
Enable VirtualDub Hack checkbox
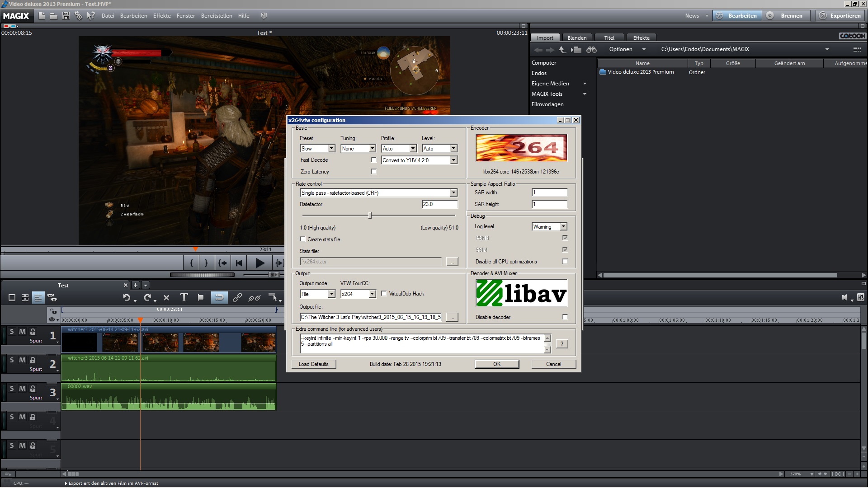[384, 294]
